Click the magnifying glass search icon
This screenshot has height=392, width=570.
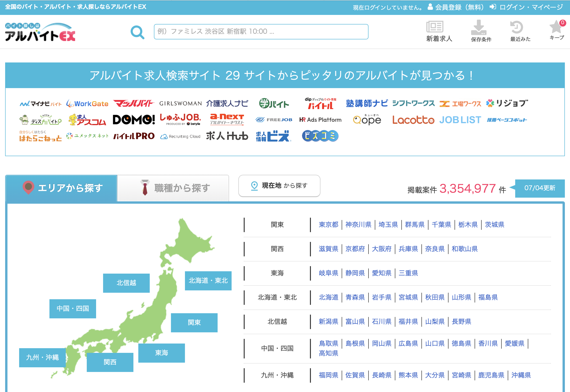click(x=137, y=32)
